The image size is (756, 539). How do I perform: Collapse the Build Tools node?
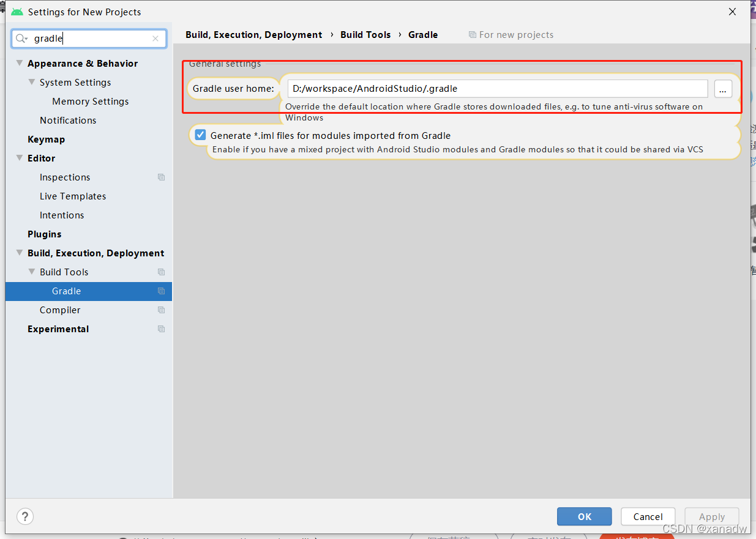coord(32,272)
